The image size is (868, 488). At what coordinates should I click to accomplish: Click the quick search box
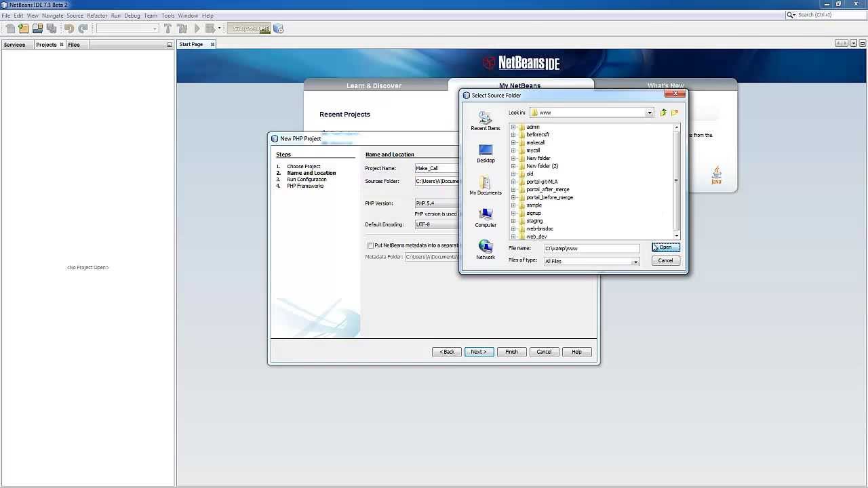coord(826,15)
